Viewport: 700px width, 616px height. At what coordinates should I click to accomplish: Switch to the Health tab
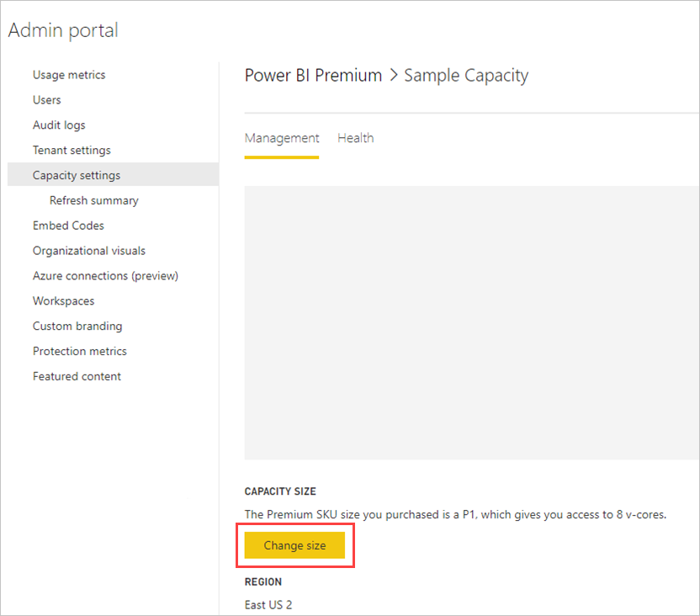click(x=356, y=138)
